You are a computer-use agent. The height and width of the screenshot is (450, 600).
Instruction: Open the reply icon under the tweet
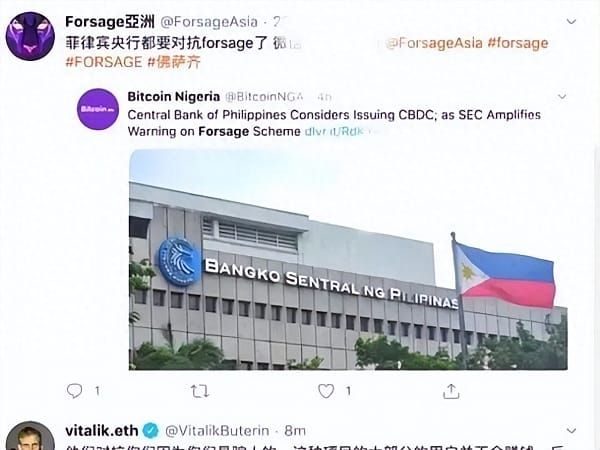[x=74, y=391]
